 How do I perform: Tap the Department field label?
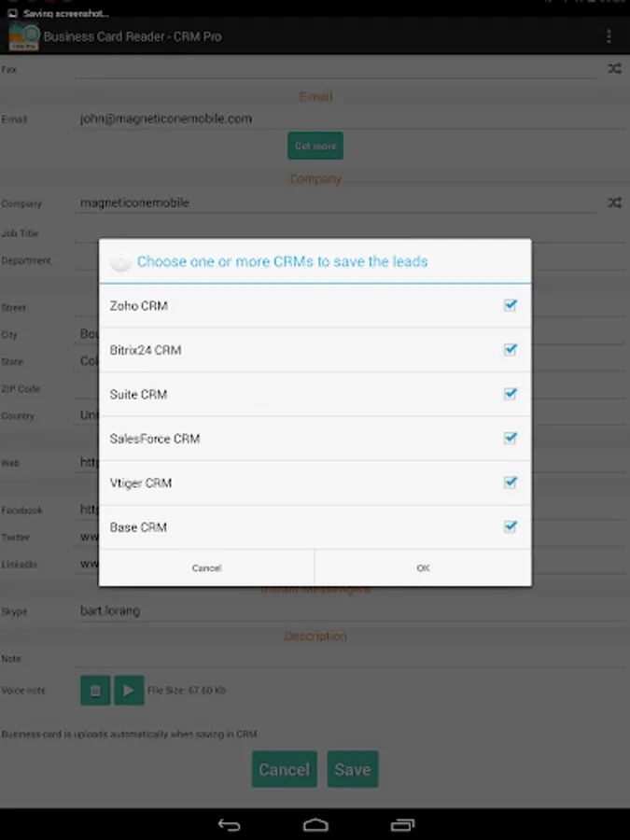(x=26, y=260)
